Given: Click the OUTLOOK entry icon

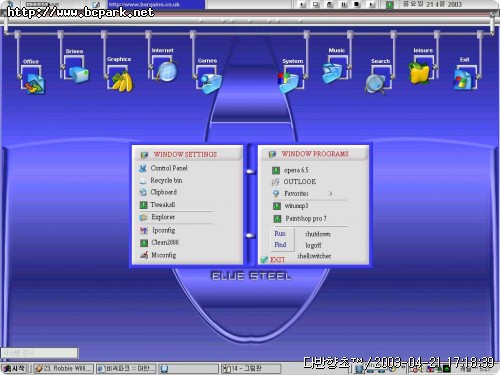Looking at the screenshot, I should point(275,182).
